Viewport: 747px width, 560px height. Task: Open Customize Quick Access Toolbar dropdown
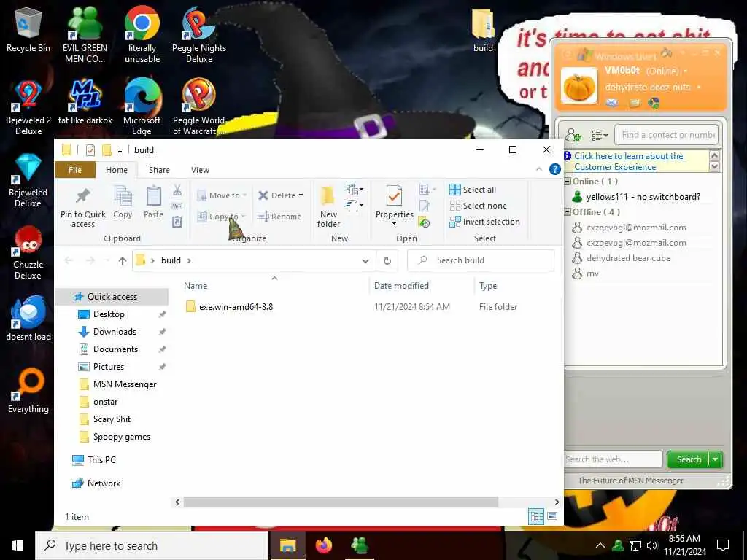click(x=120, y=151)
